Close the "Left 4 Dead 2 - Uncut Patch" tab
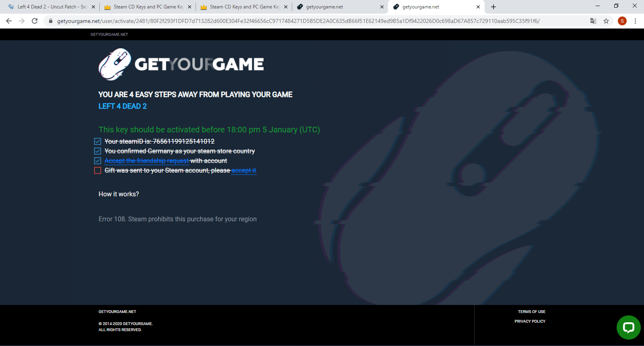 point(93,7)
